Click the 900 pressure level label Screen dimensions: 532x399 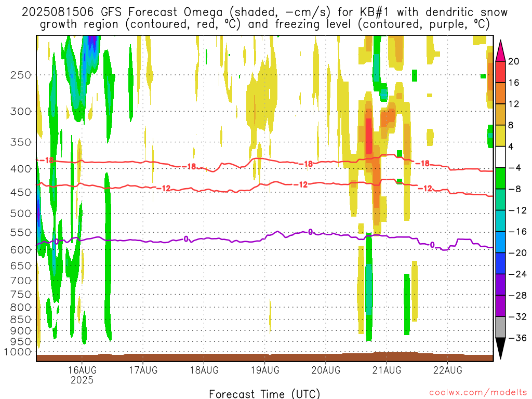(x=21, y=331)
